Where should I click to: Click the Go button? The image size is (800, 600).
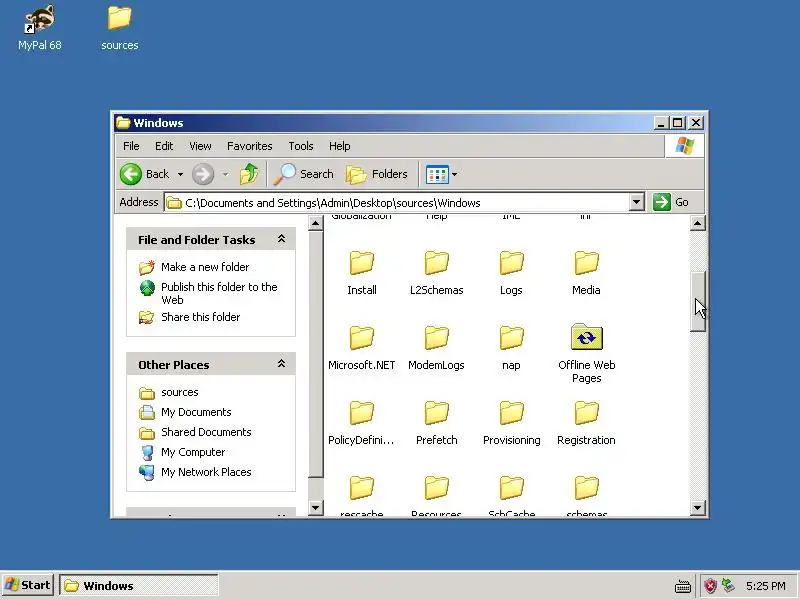tap(672, 202)
